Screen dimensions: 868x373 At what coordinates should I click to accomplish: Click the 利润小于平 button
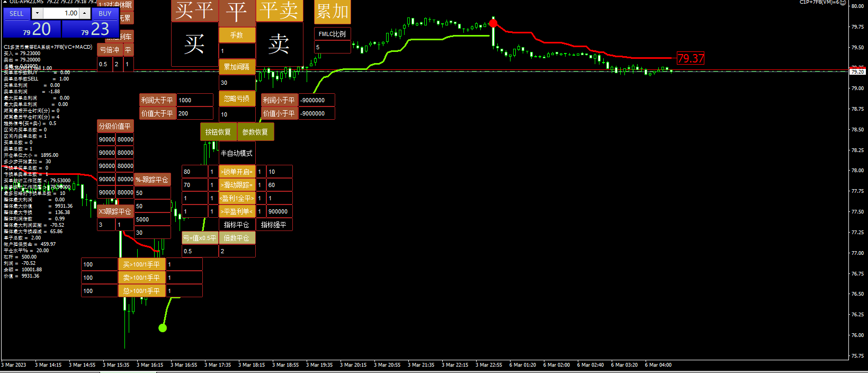pos(279,100)
